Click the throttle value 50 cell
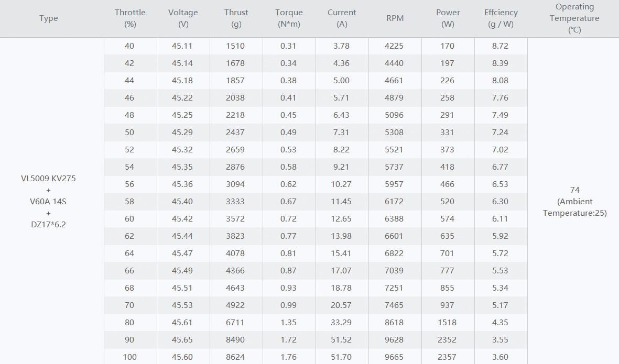The image size is (619, 364). [x=129, y=132]
